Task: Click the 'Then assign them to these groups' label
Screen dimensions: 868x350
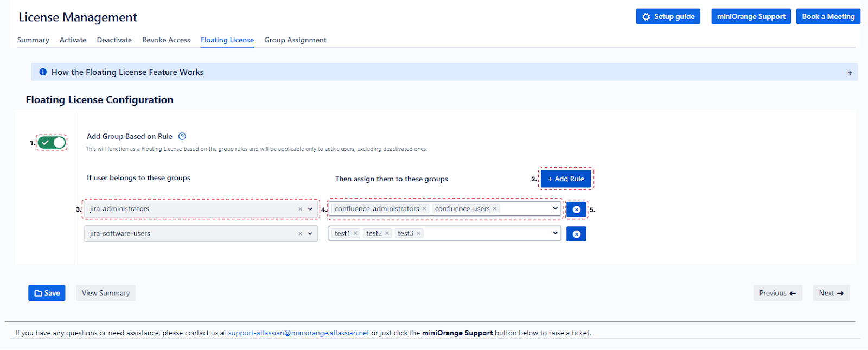Action: (392, 179)
